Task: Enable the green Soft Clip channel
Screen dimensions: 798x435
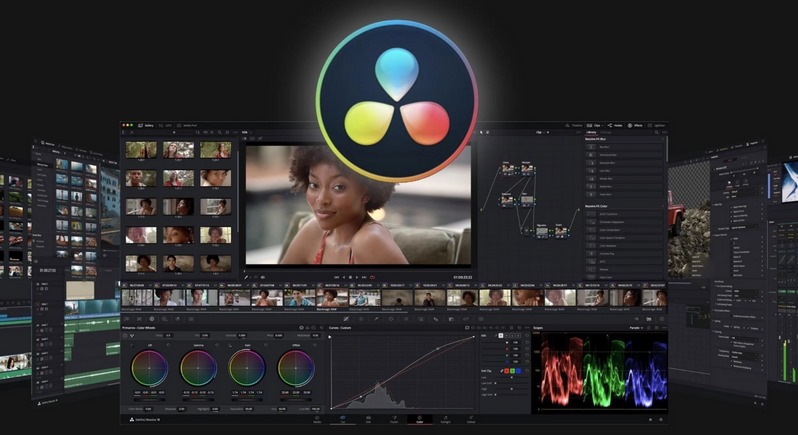Action: pyautogui.click(x=512, y=371)
